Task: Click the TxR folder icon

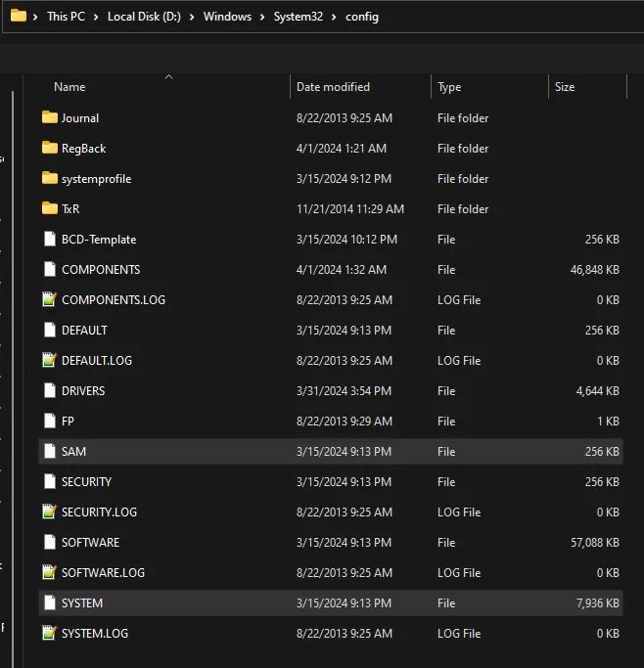Action: (50, 208)
